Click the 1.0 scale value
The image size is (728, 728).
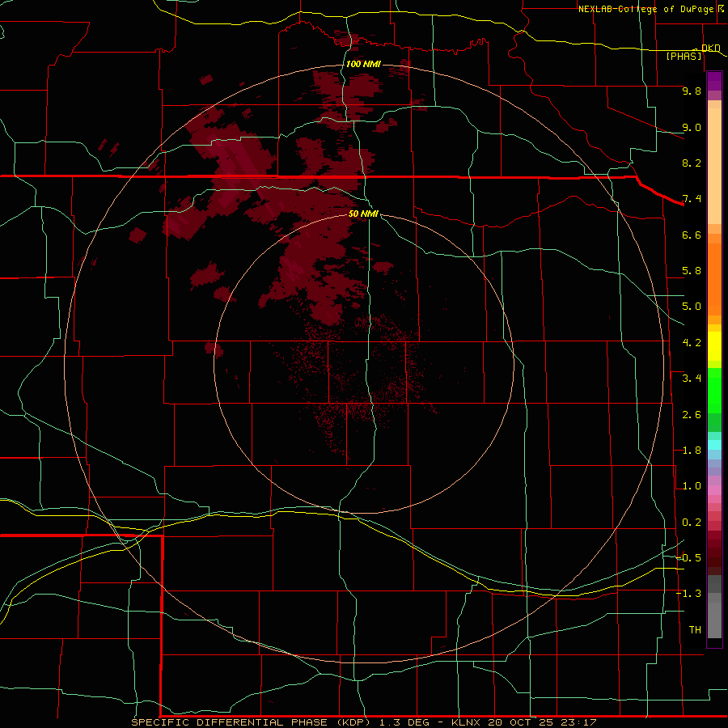(692, 486)
